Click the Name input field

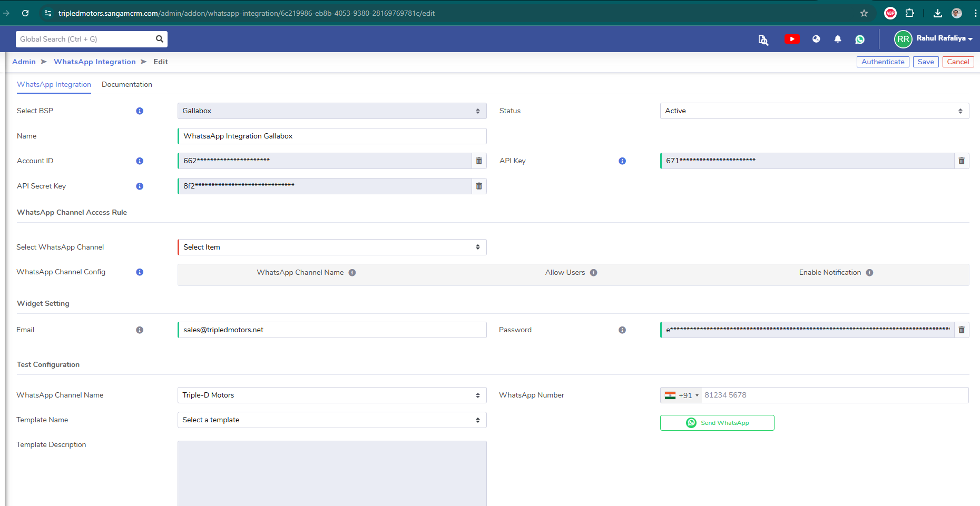(x=332, y=136)
